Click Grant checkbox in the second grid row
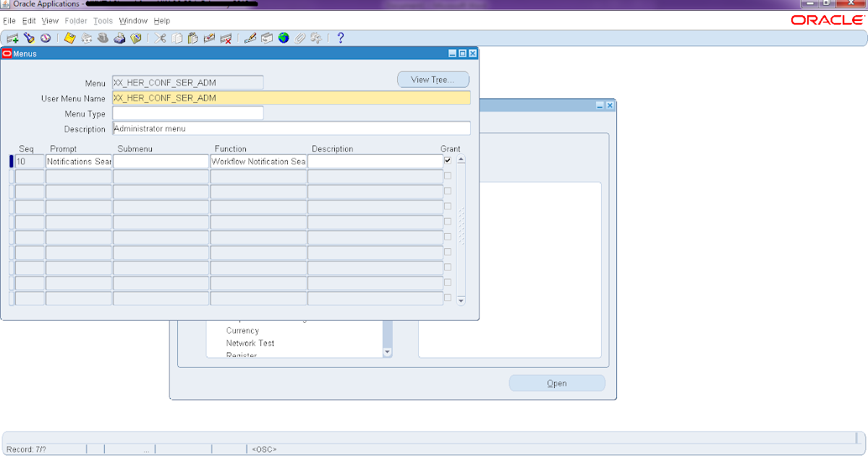 448,176
